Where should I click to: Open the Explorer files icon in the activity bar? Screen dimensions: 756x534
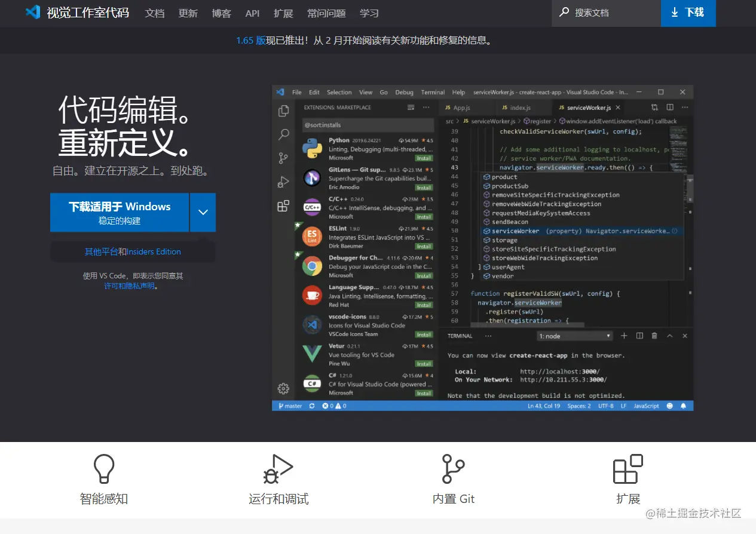pos(283,111)
